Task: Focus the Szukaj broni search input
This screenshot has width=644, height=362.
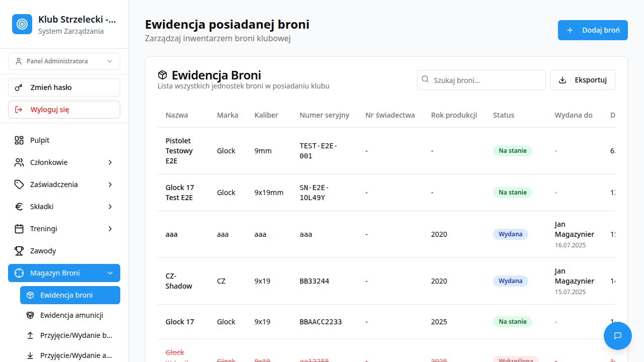Action: [x=481, y=80]
